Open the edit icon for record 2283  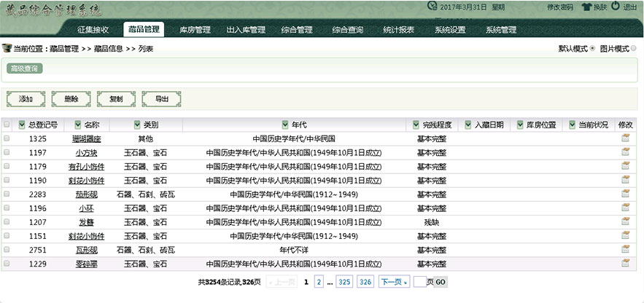click(x=625, y=194)
